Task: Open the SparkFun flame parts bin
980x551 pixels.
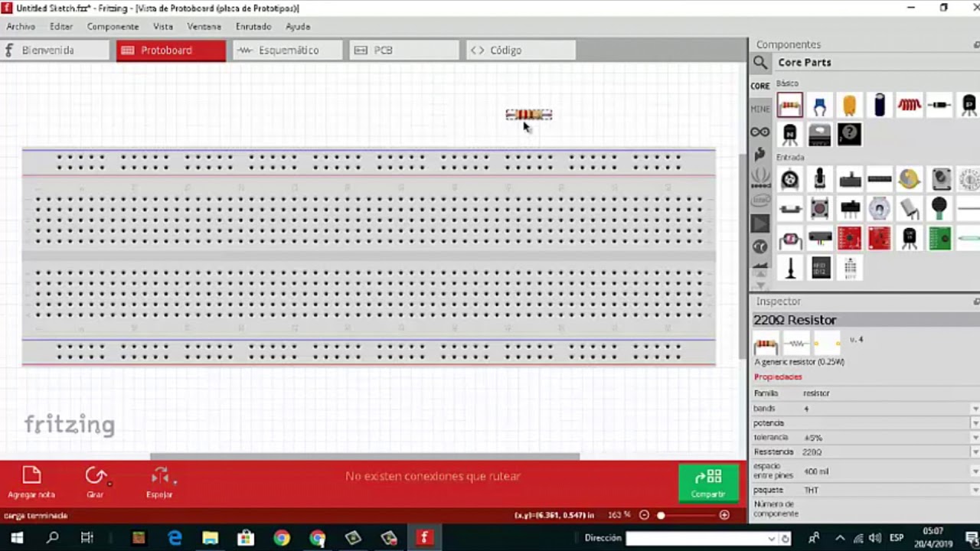Action: [760, 155]
